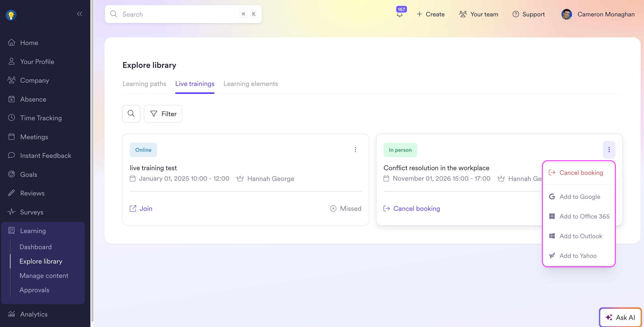Image resolution: width=644 pixels, height=327 pixels.
Task: Close the three-dot menu on Conflict resolution card
Action: pyautogui.click(x=609, y=150)
